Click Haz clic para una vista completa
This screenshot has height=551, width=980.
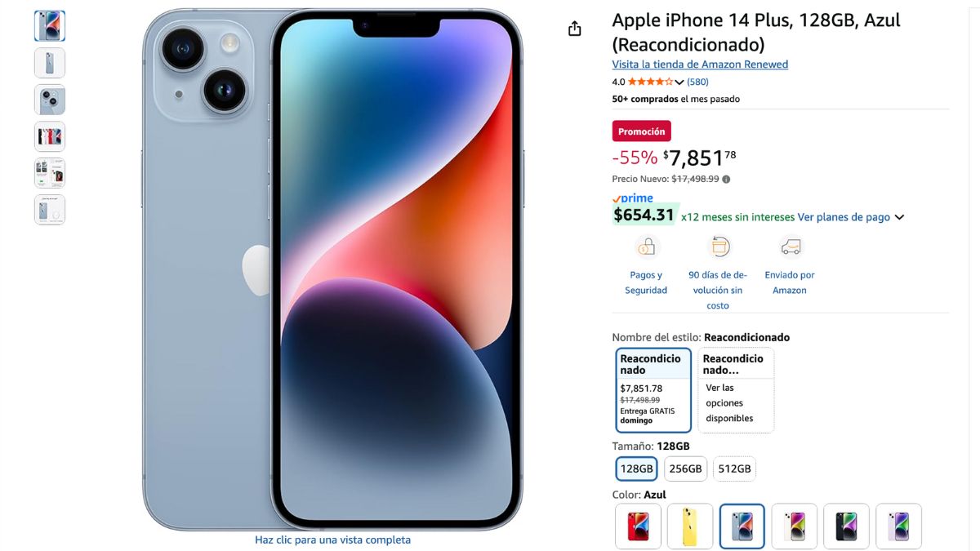pyautogui.click(x=332, y=540)
